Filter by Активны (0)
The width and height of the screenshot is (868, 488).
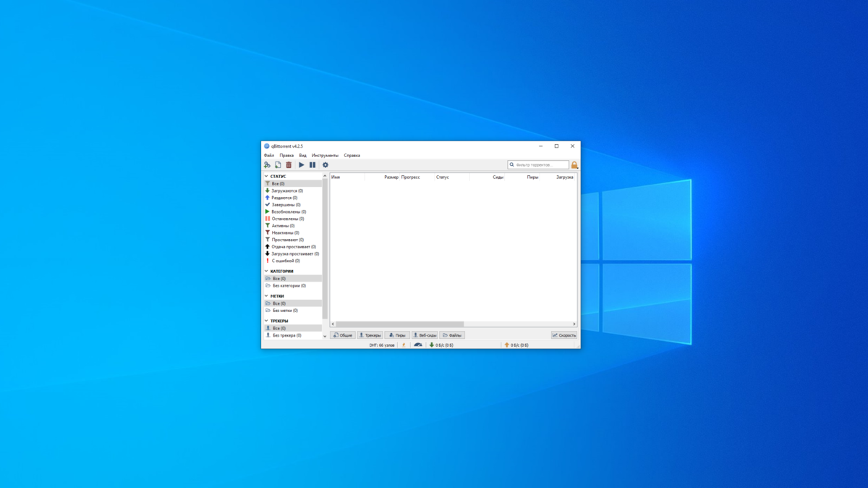[292, 226]
